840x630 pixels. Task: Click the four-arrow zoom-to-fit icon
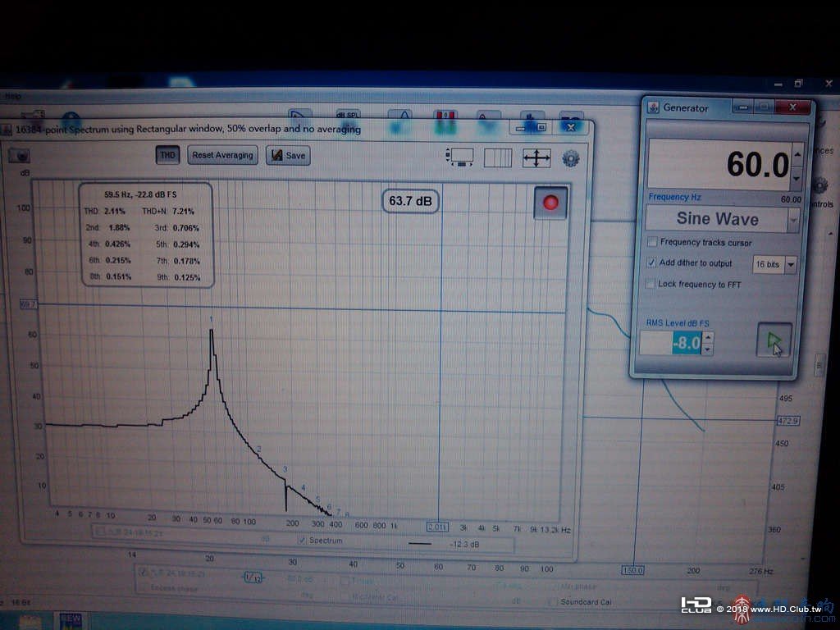(536, 158)
